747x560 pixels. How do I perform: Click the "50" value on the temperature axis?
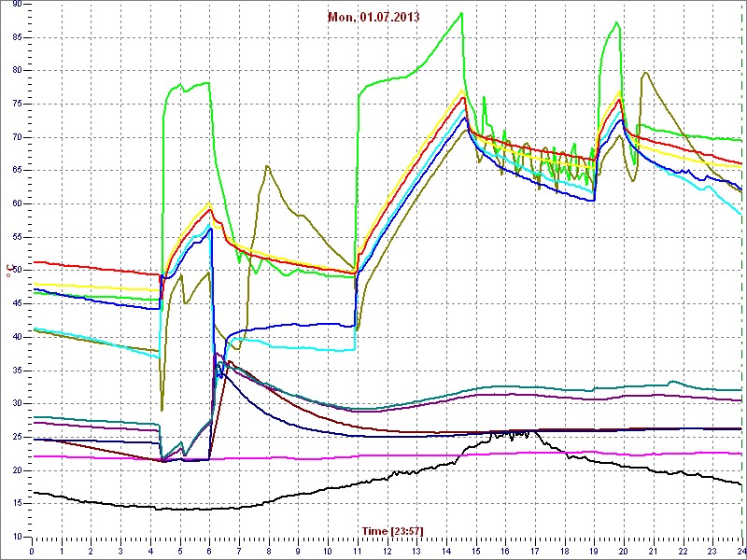coord(18,271)
